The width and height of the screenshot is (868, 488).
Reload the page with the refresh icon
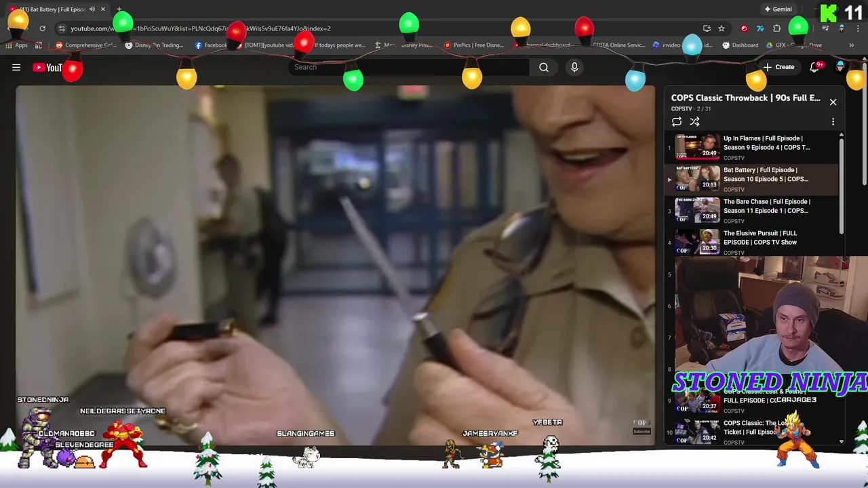pos(42,28)
